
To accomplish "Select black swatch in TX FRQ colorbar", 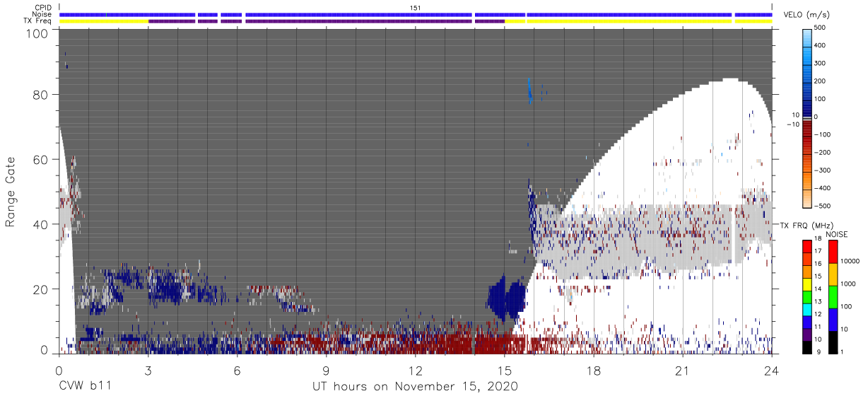I will pos(808,347).
